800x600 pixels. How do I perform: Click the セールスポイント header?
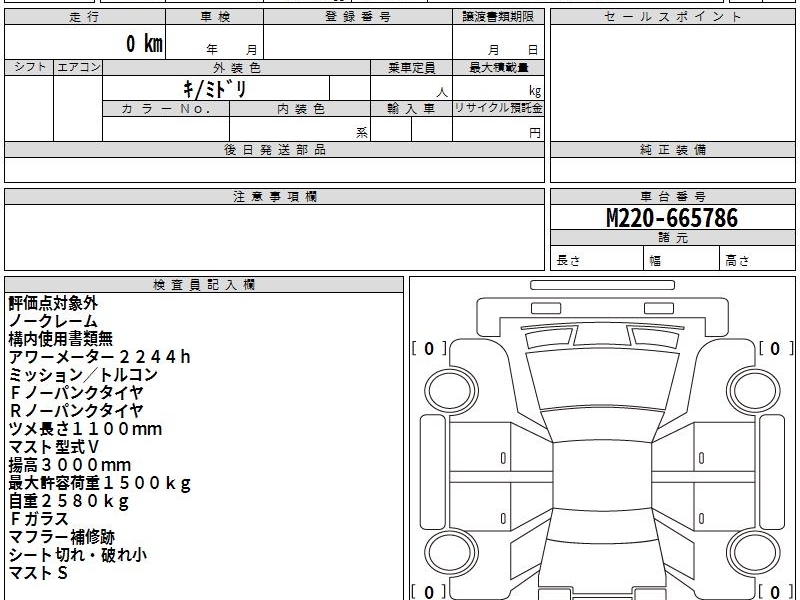coord(672,17)
